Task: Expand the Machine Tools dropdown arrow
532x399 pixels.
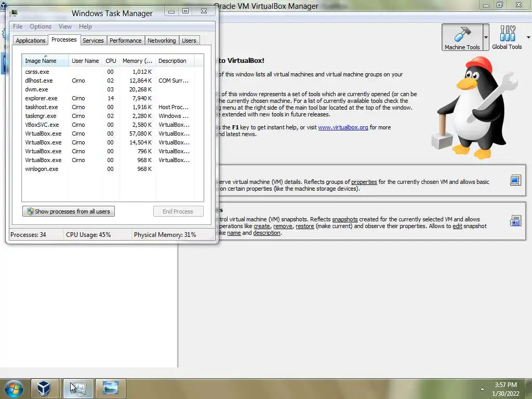Action: click(486, 37)
